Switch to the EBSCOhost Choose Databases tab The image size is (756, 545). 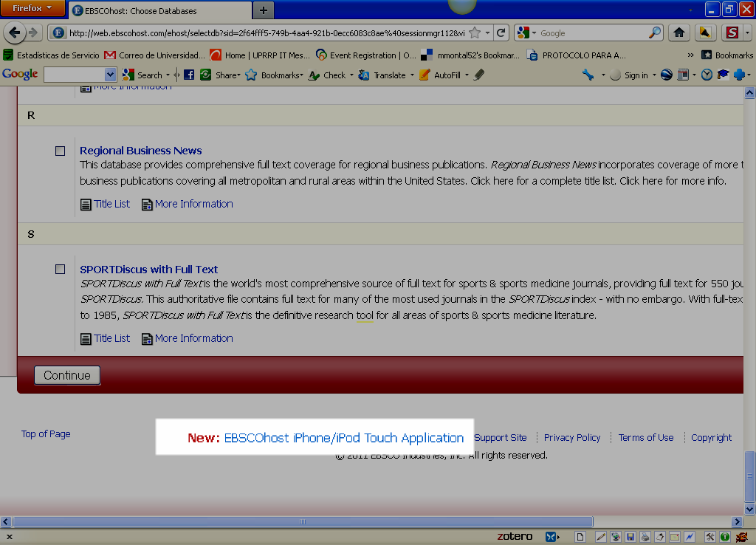point(140,11)
